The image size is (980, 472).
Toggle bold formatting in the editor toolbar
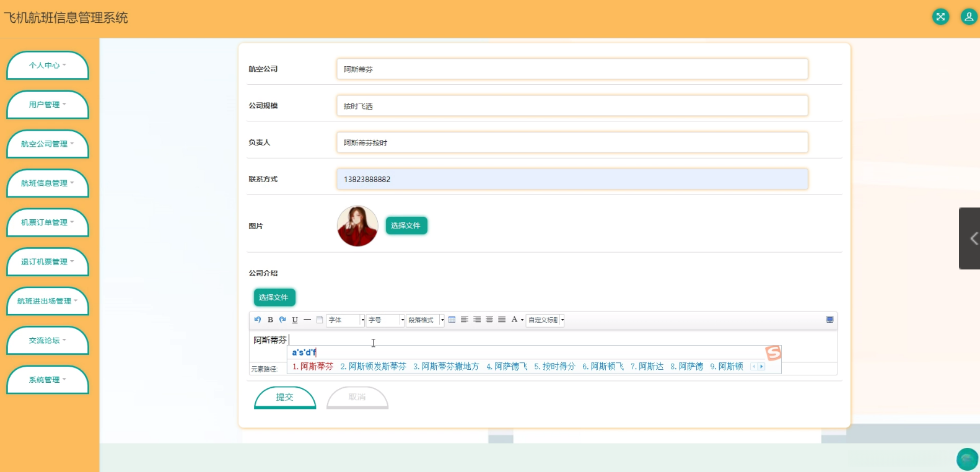click(x=270, y=320)
